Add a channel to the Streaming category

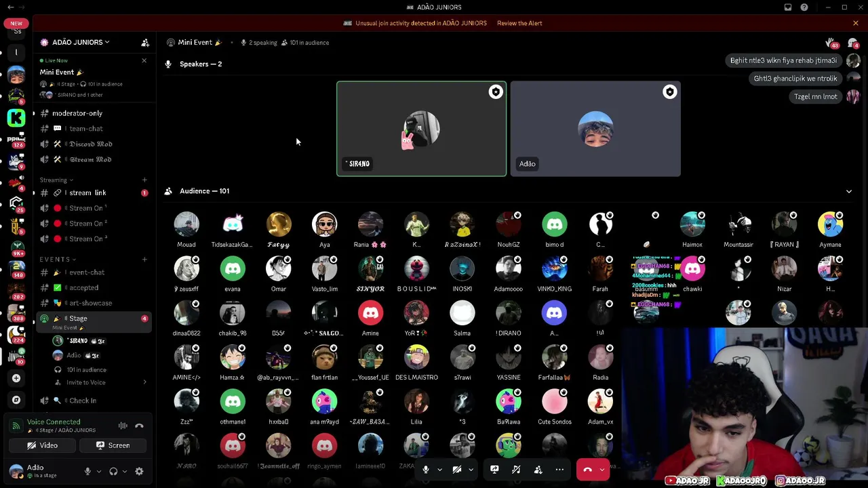(x=144, y=180)
